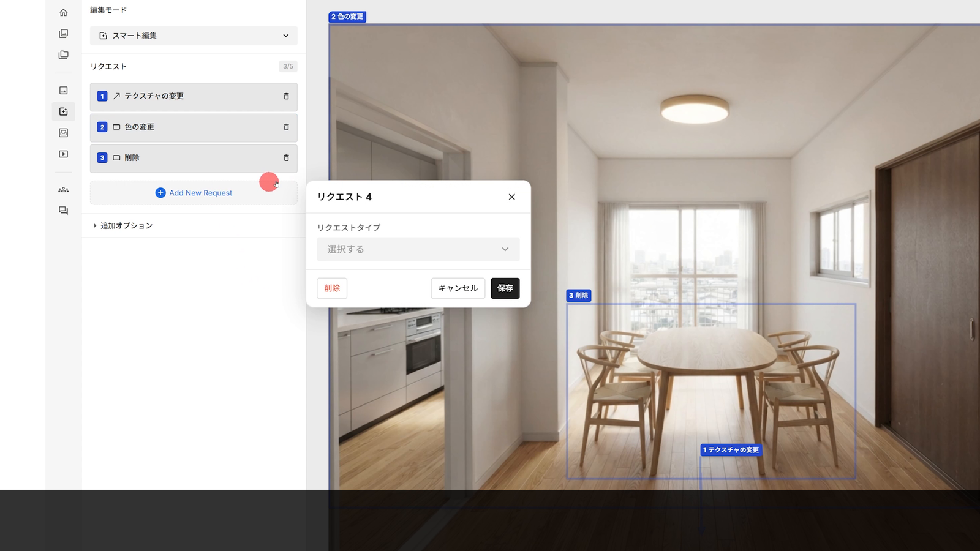Open the スマート編集 edit mode dropdown
This screenshot has width=980, height=551.
point(194,36)
